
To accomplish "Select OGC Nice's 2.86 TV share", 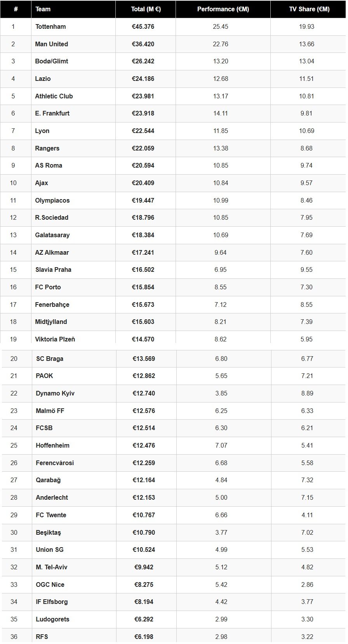I will point(307,584).
